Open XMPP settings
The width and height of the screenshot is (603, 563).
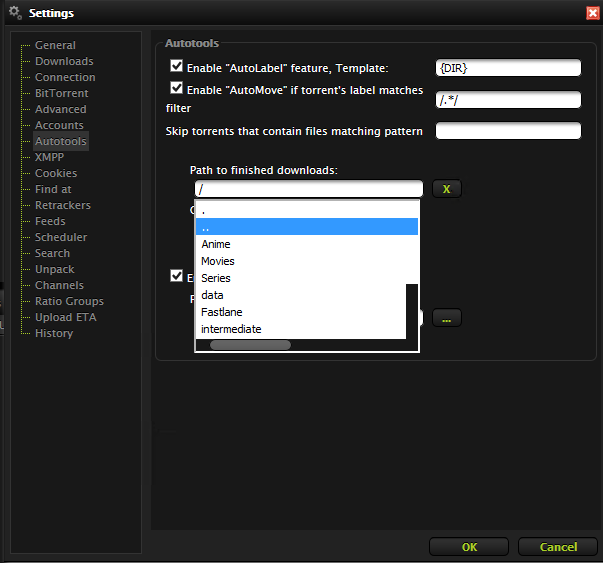pyautogui.click(x=49, y=157)
